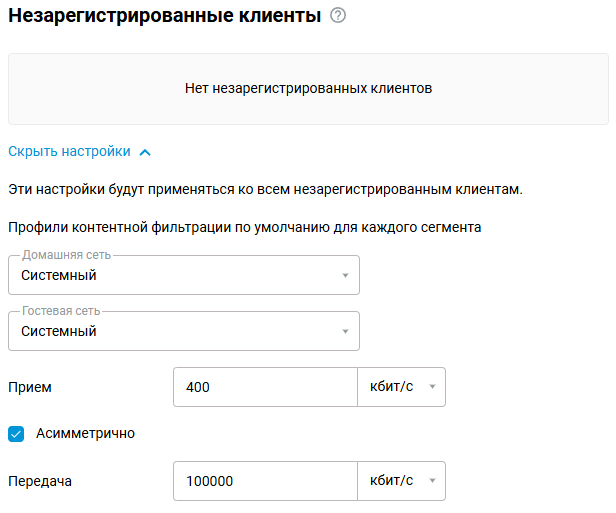Open the кбит/с unit dropdown for Передача
Screen dimensions: 616x513
[x=400, y=481]
